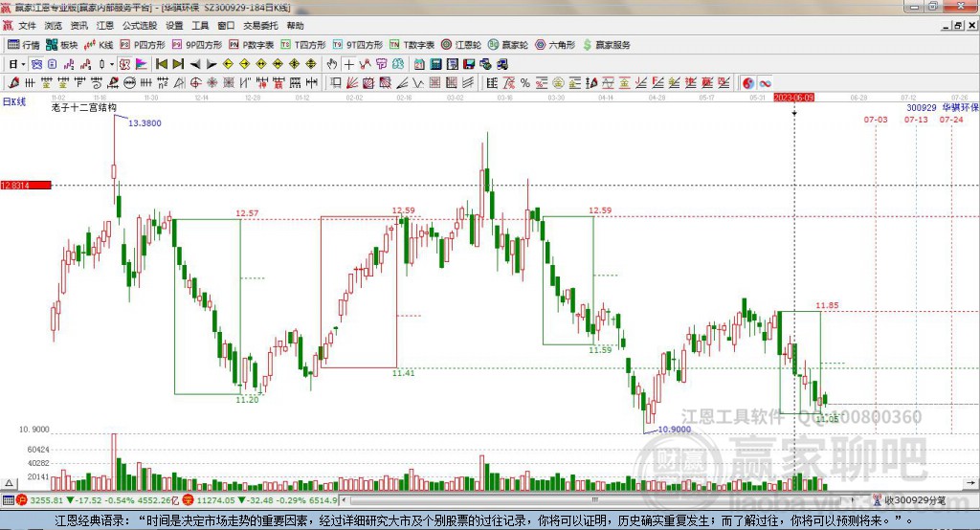
Task: Click the red 12.8314 price tag
Action: pyautogui.click(x=26, y=185)
